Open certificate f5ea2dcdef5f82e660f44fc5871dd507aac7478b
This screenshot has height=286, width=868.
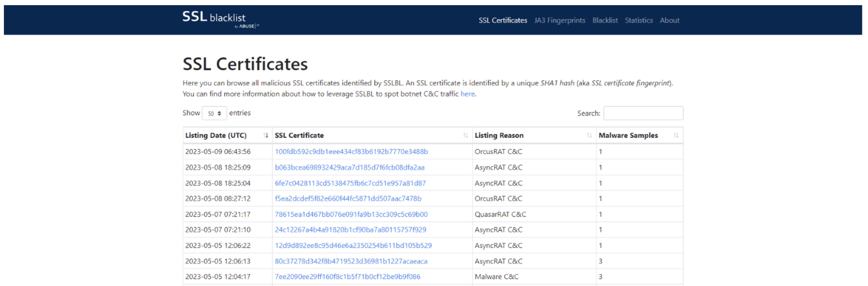point(348,199)
